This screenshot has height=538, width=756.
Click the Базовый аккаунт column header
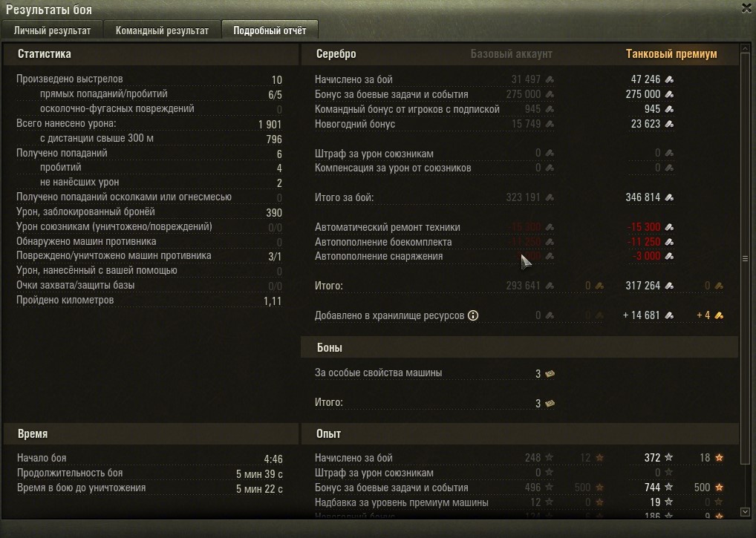pyautogui.click(x=511, y=54)
